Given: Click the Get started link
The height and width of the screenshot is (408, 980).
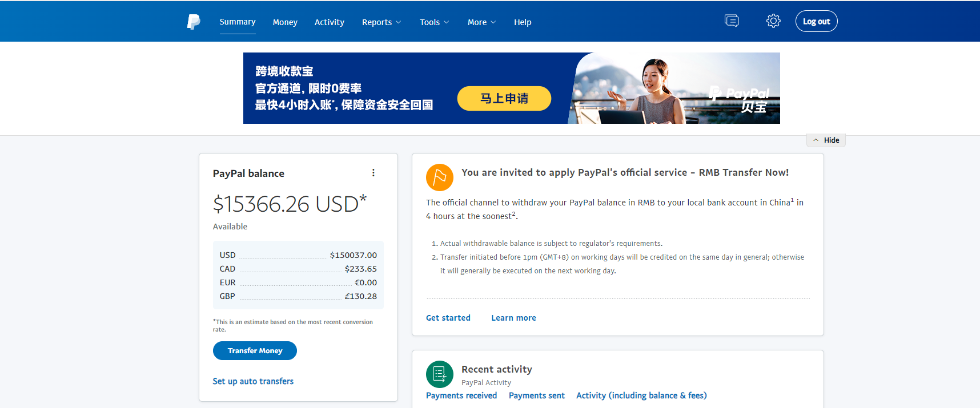Looking at the screenshot, I should click(x=448, y=318).
